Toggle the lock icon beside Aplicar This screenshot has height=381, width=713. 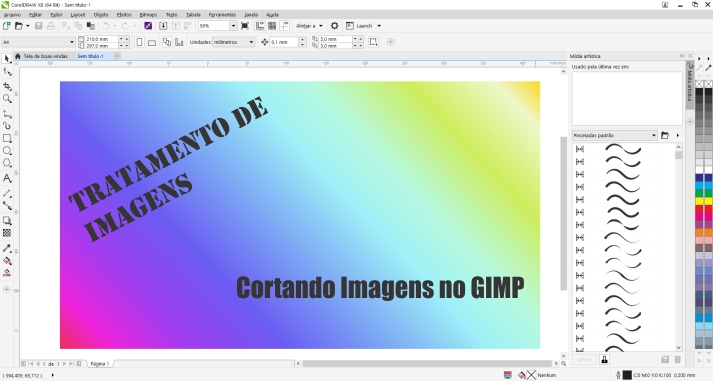[x=604, y=360]
